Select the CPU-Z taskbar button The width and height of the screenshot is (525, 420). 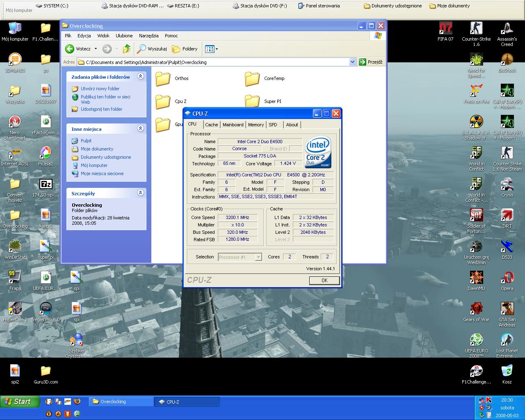pyautogui.click(x=187, y=402)
